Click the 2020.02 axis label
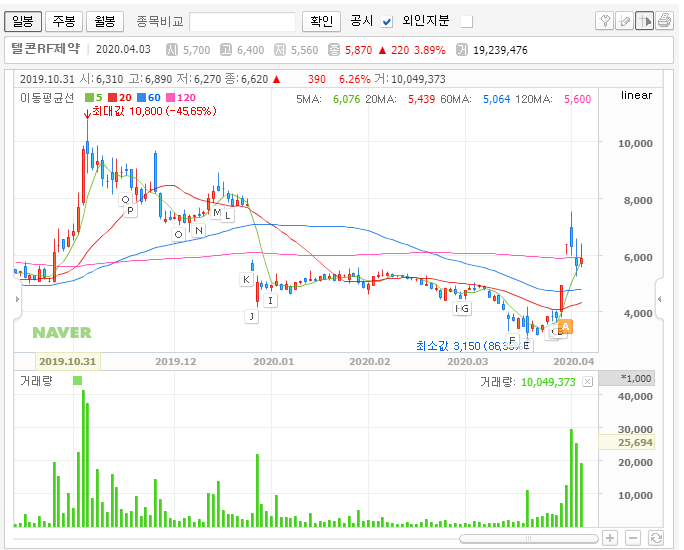Image resolution: width=684 pixels, height=550 pixels. (x=369, y=362)
